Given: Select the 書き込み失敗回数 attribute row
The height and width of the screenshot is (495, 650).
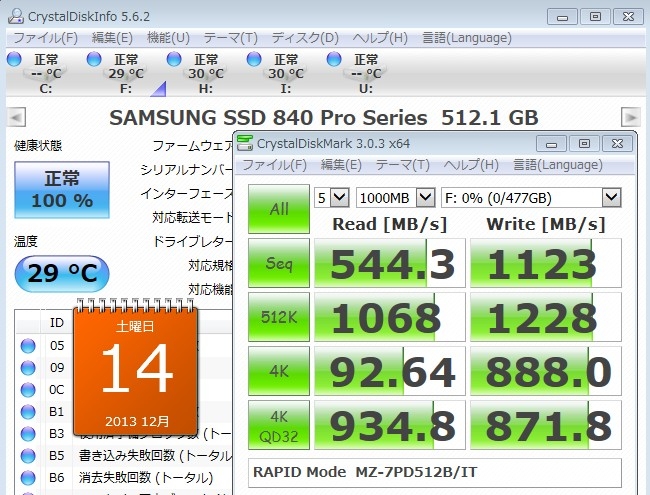Looking at the screenshot, I should pos(124,455).
